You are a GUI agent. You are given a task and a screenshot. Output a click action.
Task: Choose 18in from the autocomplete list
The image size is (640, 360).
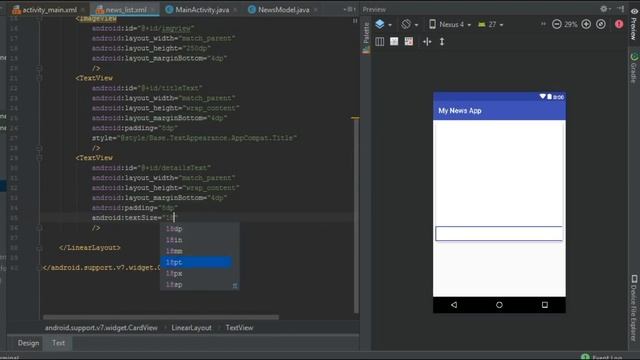pyautogui.click(x=197, y=240)
